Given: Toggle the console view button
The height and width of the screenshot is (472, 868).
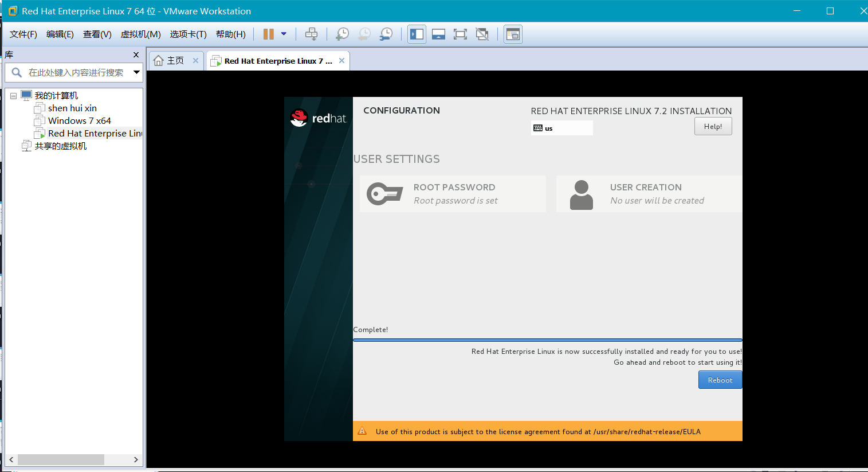Looking at the screenshot, I should (x=513, y=34).
